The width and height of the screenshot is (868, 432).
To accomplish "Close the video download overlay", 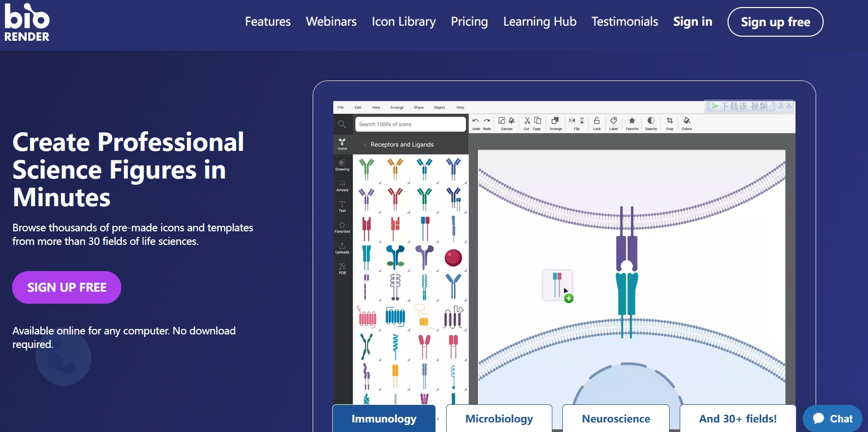I will [789, 106].
